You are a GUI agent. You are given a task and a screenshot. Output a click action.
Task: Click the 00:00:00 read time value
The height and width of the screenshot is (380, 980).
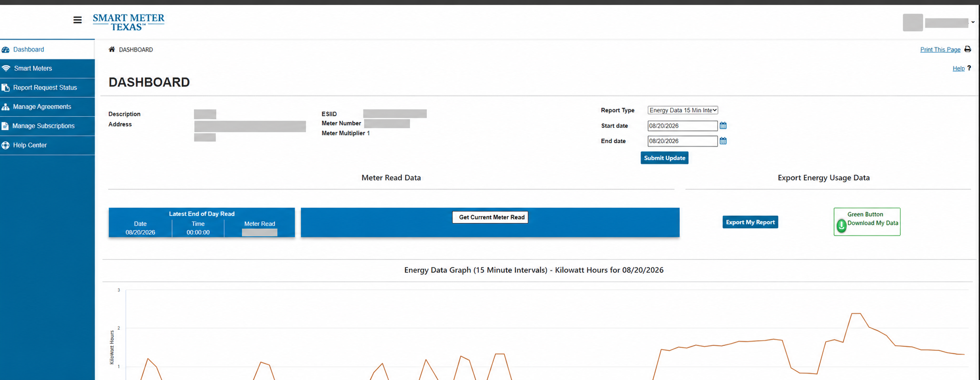point(198,233)
